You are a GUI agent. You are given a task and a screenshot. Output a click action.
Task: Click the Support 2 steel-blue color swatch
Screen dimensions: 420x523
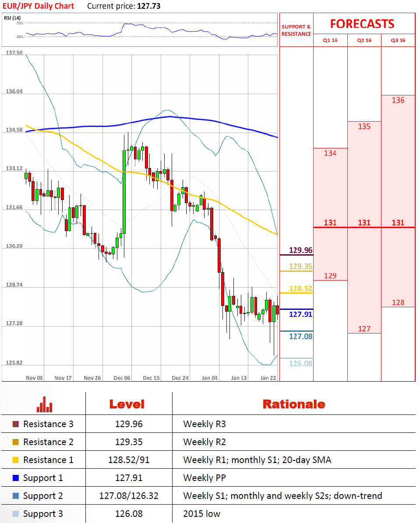[15, 496]
